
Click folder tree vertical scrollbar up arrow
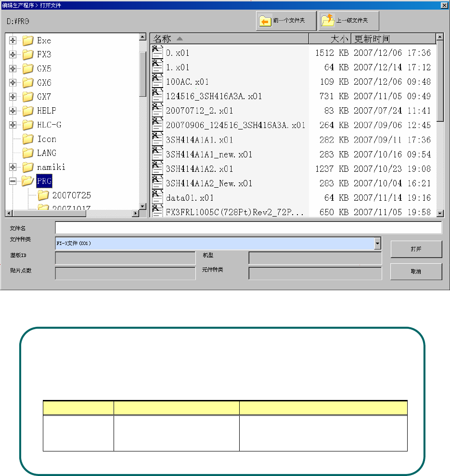[x=143, y=37]
